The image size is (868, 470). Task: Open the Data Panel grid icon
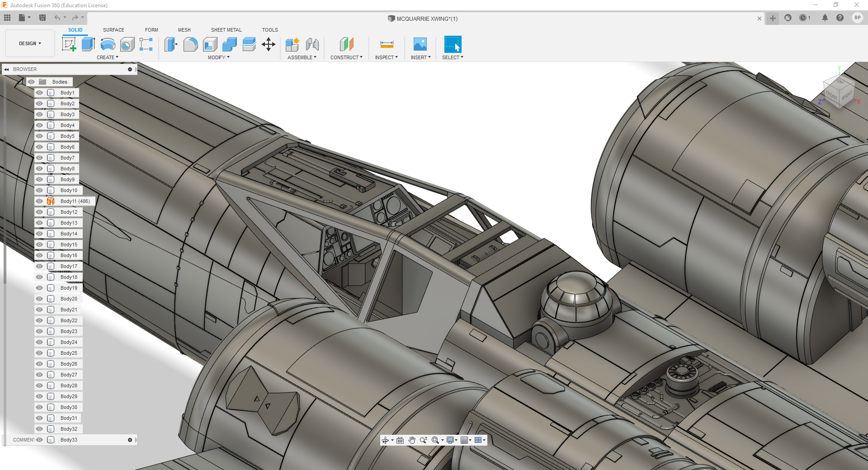pos(7,18)
